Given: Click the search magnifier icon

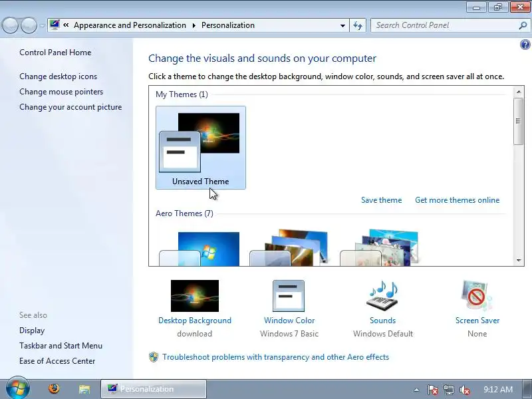Looking at the screenshot, I should coord(523,25).
